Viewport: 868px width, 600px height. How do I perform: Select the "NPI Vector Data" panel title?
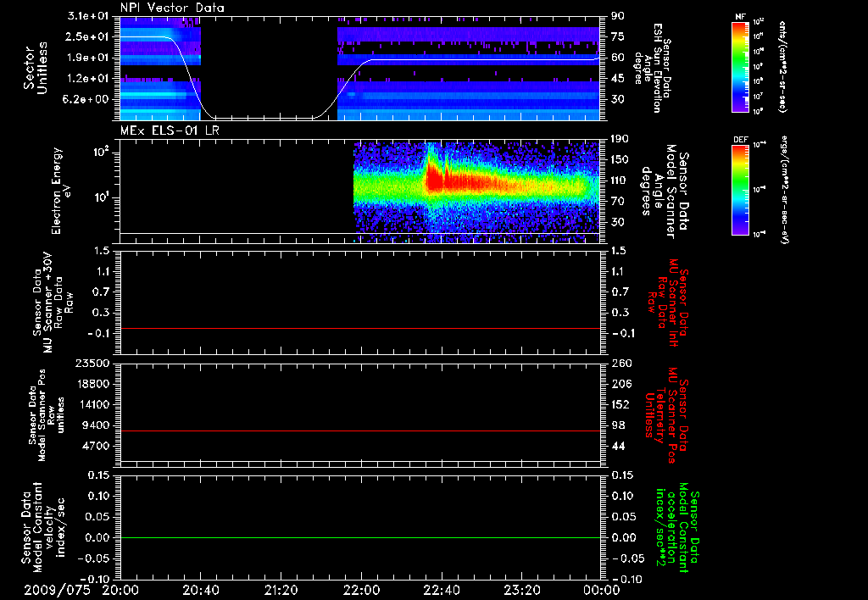pyautogui.click(x=172, y=8)
